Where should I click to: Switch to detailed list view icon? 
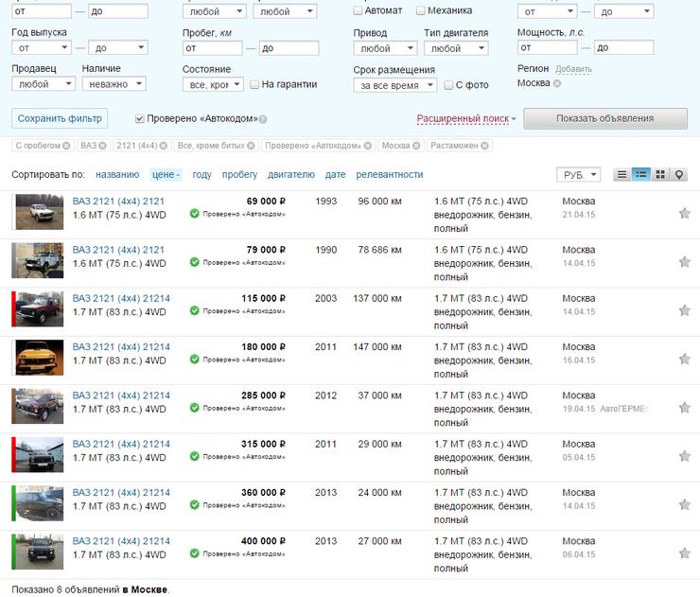tap(641, 175)
